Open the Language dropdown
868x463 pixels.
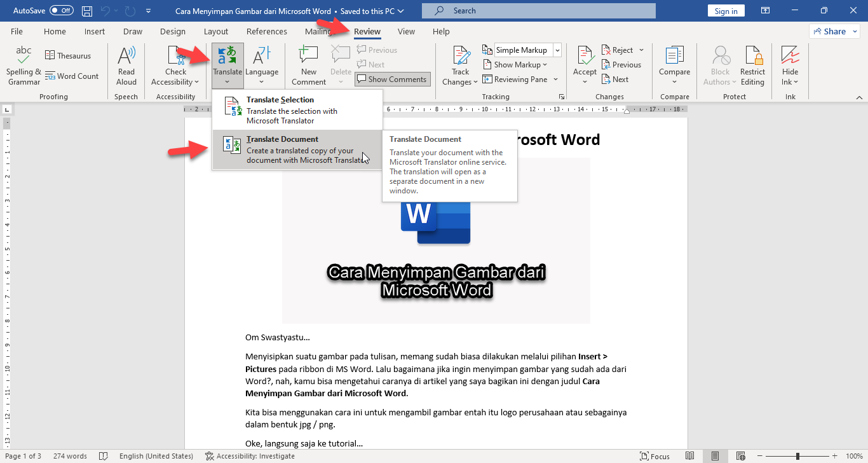point(262,66)
